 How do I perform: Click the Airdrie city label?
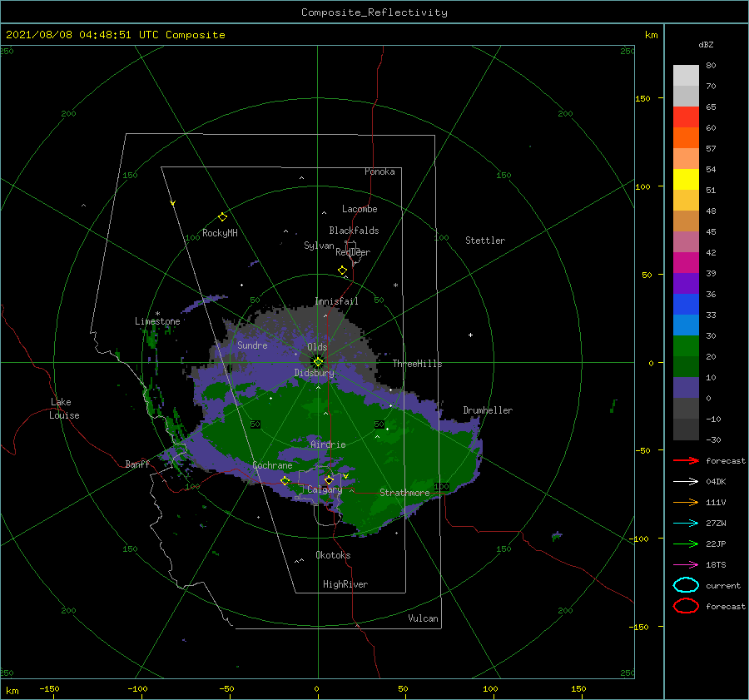click(x=328, y=444)
